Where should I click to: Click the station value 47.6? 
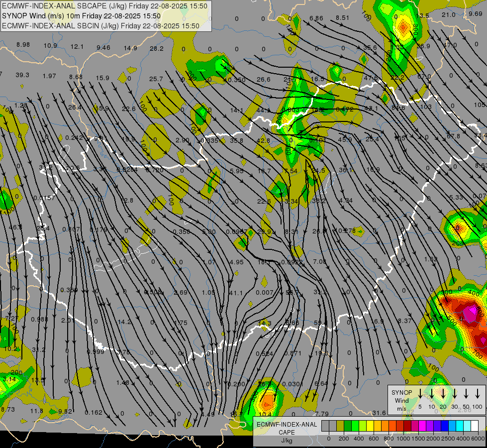pyautogui.click(x=371, y=78)
